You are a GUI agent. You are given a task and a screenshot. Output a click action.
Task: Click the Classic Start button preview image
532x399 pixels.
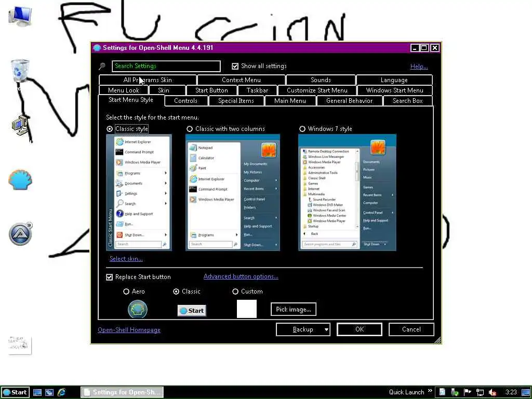click(192, 311)
